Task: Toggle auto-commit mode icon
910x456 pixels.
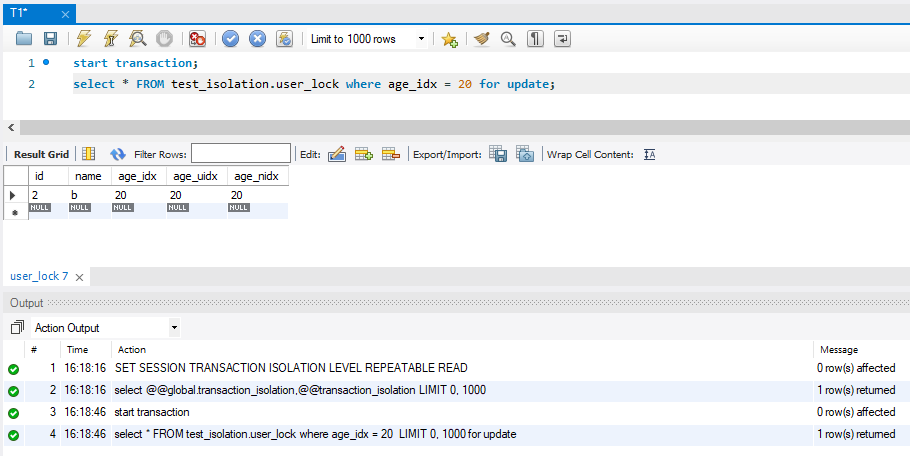Action: pyautogui.click(x=284, y=39)
